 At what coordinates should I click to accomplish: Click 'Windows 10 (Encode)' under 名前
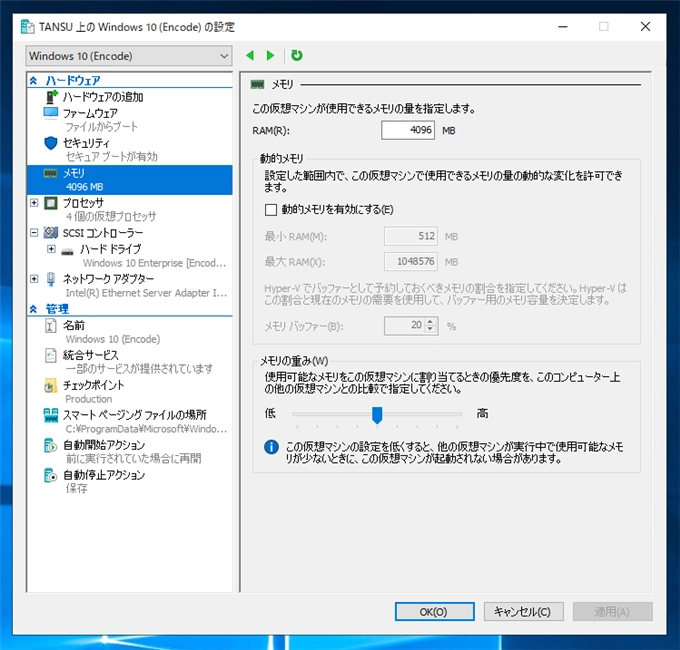(x=113, y=339)
